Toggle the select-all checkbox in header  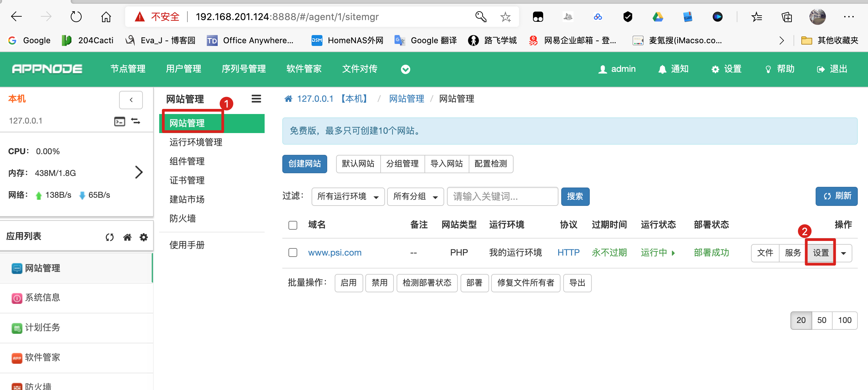click(293, 225)
